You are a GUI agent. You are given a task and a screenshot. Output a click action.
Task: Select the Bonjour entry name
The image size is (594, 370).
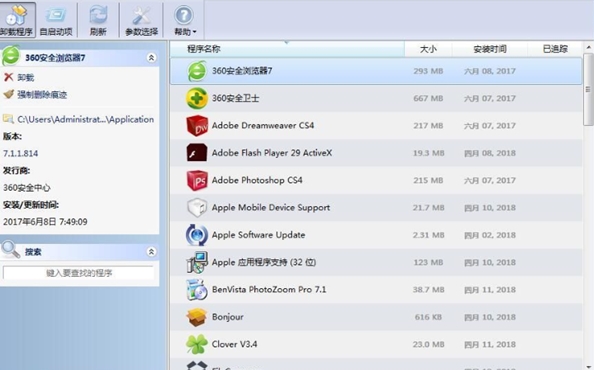tap(228, 317)
